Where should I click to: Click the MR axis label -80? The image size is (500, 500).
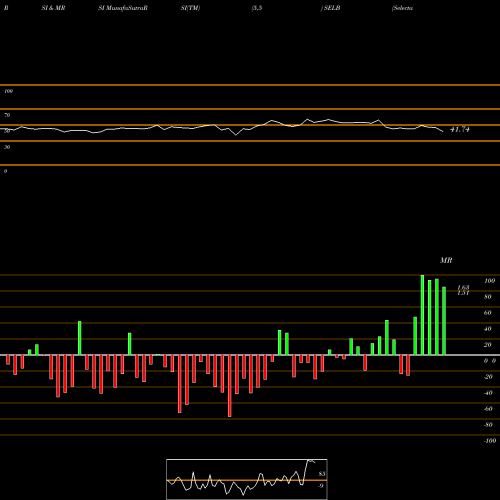(488, 425)
